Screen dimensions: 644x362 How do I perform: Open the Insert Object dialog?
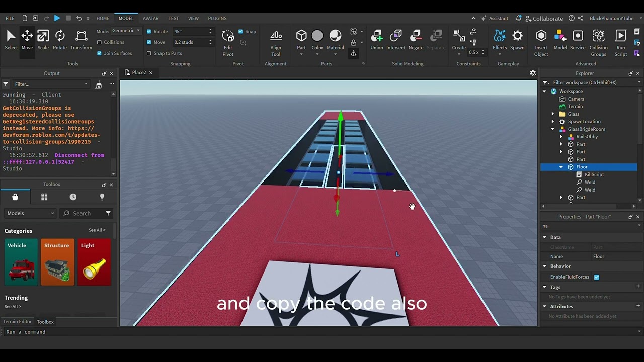tap(541, 43)
